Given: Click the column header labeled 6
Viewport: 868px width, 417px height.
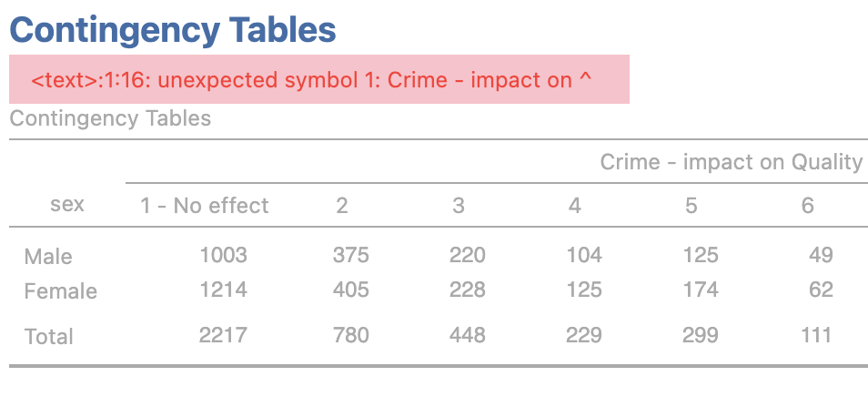Looking at the screenshot, I should coord(807,206).
